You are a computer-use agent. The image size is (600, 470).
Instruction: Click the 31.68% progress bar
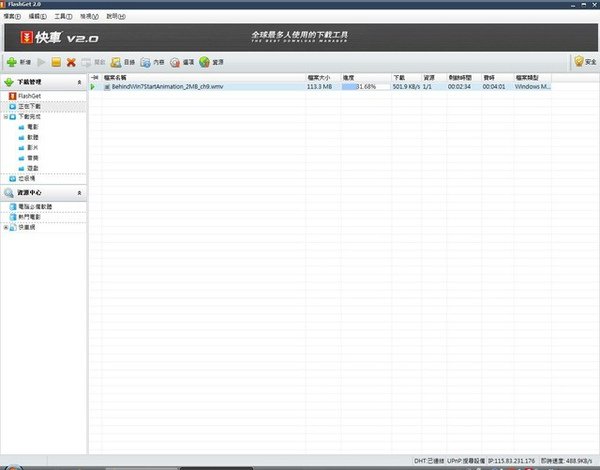click(365, 87)
